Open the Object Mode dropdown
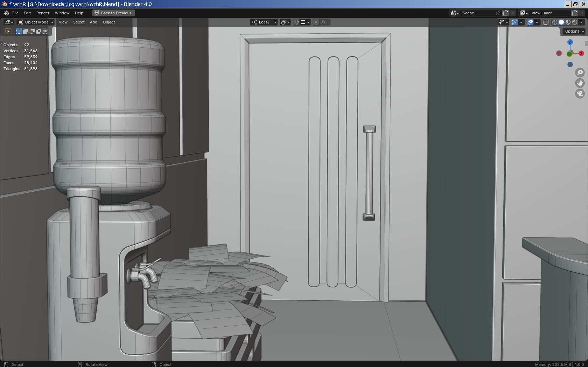 click(36, 22)
